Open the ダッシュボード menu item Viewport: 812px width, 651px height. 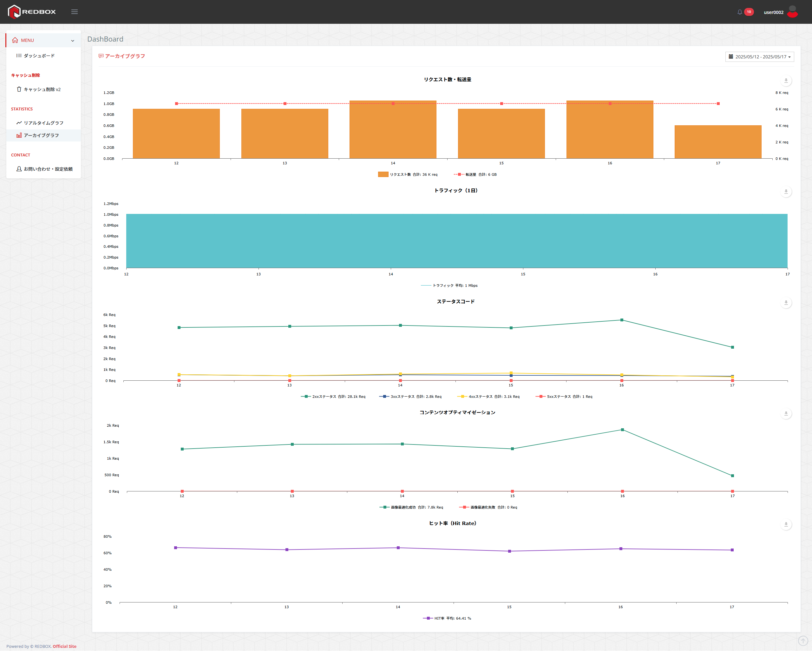[x=39, y=56]
